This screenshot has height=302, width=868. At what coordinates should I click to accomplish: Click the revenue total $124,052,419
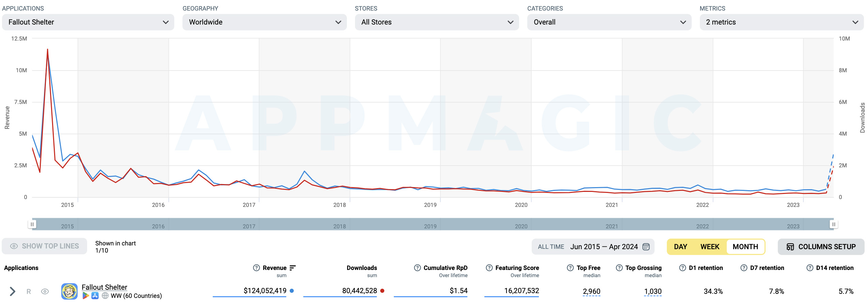[x=265, y=291]
